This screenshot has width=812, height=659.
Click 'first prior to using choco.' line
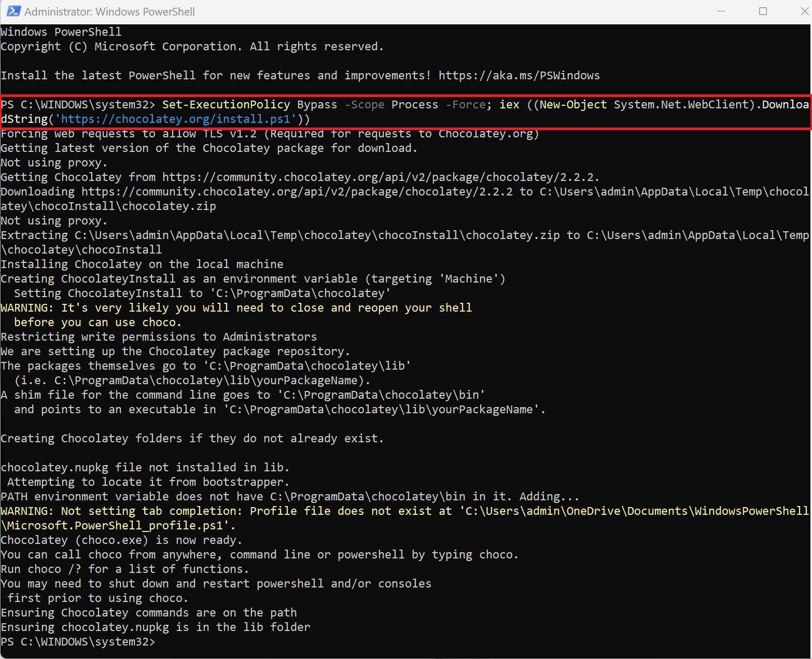[x=98, y=598]
